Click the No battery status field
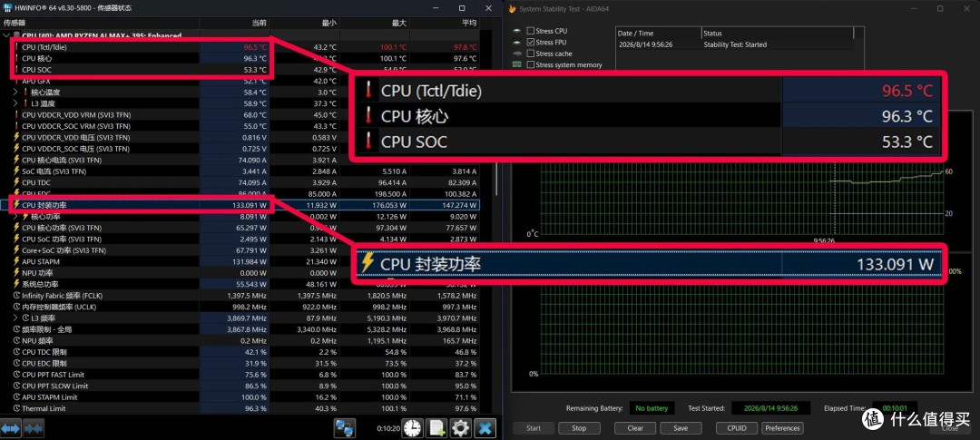 (652, 408)
